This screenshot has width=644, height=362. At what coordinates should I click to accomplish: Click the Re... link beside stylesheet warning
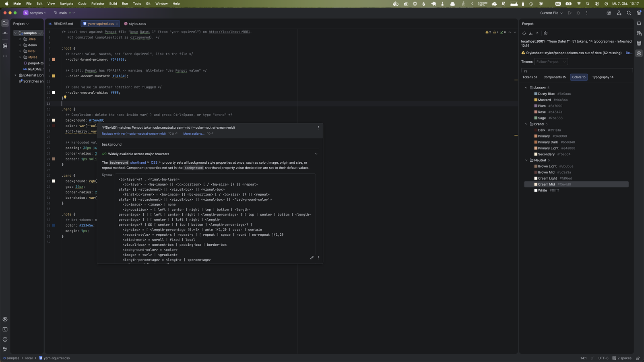[x=629, y=53]
